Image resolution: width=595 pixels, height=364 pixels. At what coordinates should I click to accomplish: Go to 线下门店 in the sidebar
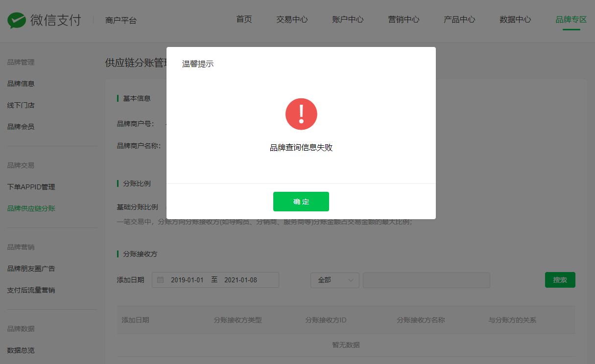point(21,105)
